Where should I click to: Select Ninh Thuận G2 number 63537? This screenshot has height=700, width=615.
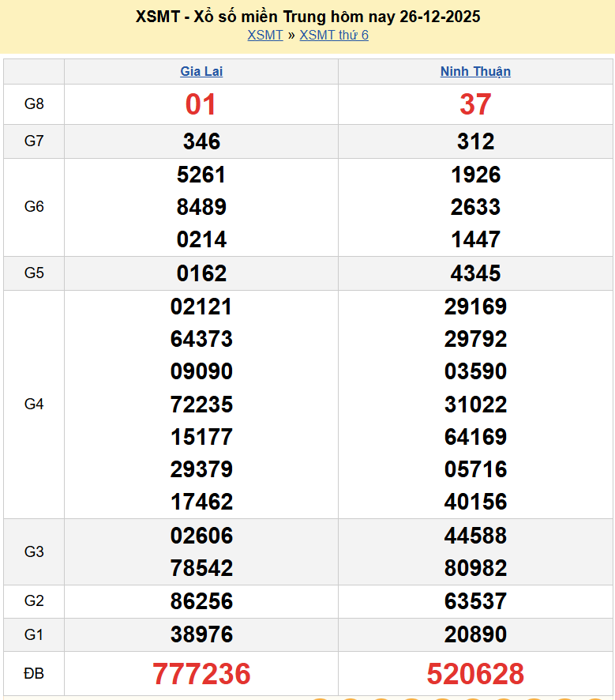475,601
